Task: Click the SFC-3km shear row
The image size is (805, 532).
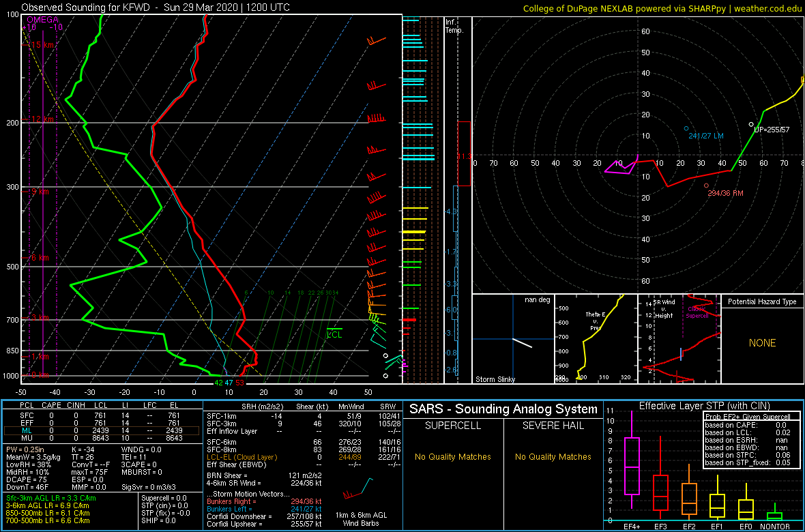Action: pos(304,423)
